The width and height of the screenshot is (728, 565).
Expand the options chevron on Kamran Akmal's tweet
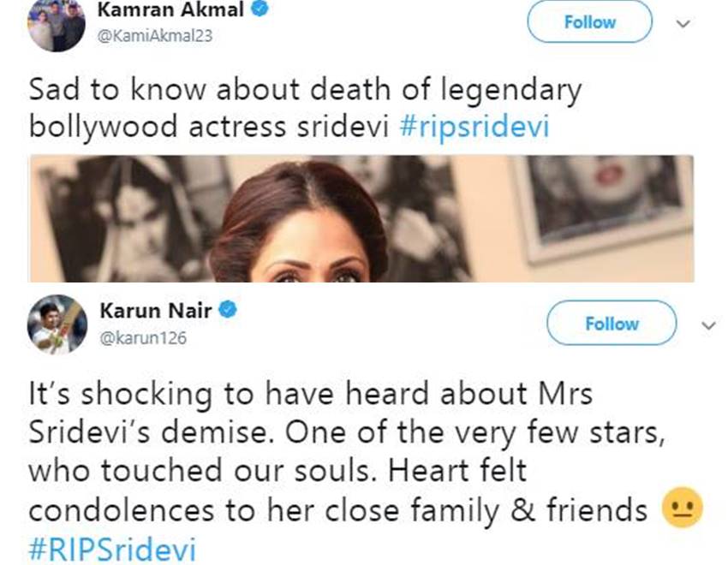click(683, 23)
